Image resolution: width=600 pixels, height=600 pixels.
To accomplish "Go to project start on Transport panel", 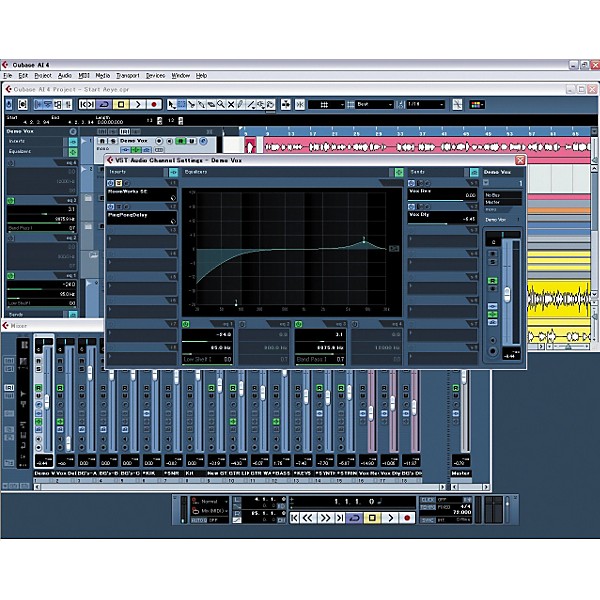I will coord(294,518).
